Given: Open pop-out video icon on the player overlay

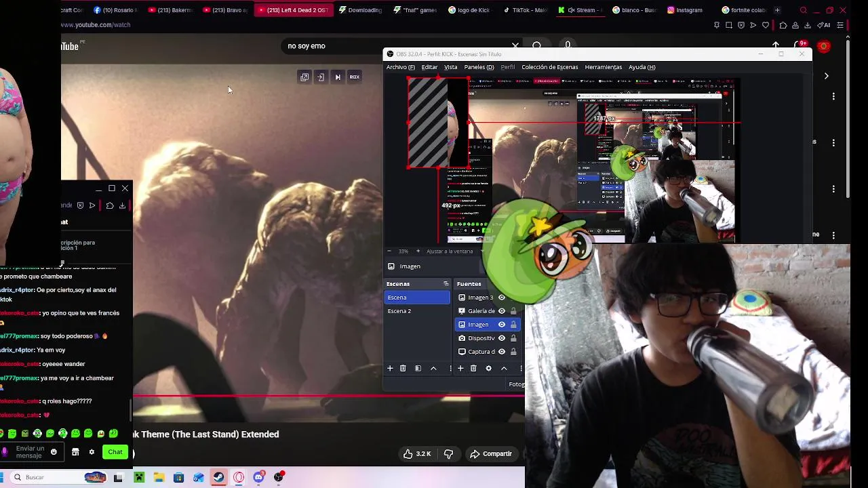Looking at the screenshot, I should tap(304, 77).
